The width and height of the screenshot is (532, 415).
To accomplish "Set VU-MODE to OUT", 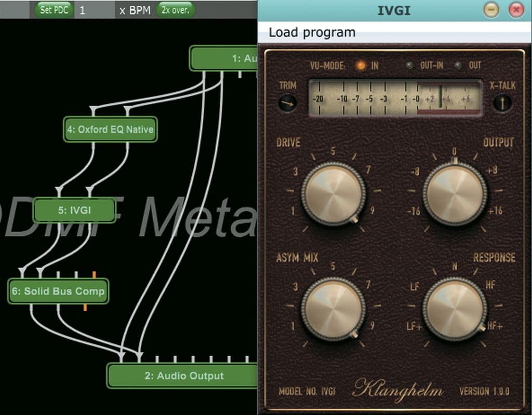I will coord(458,65).
